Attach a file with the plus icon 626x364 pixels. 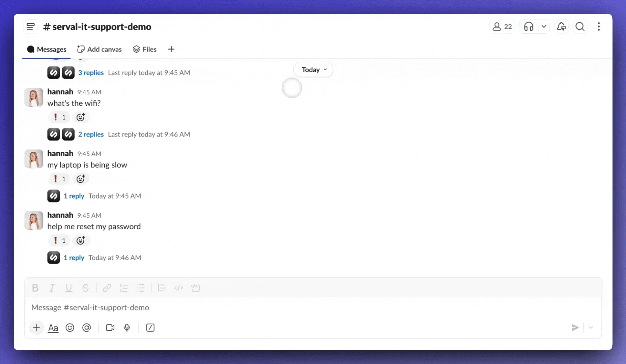click(36, 327)
